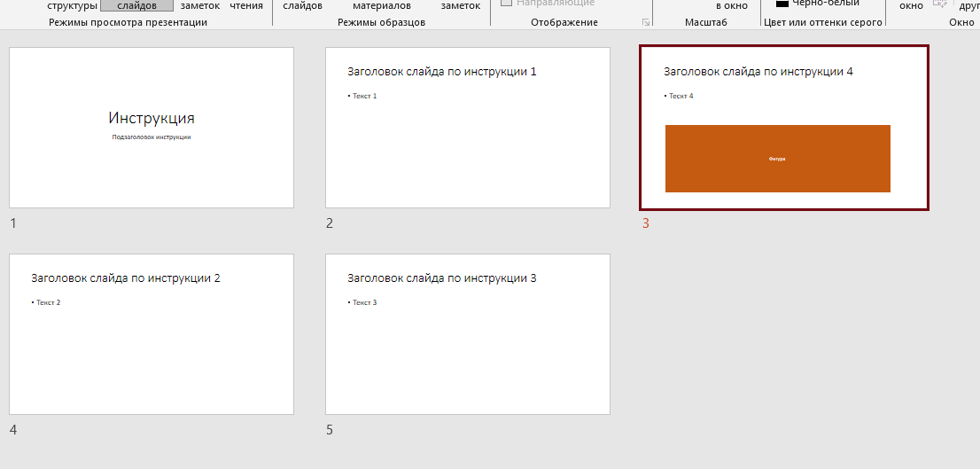Click fit "в окно" zoom button
The height and width of the screenshot is (469, 980).
(731, 5)
